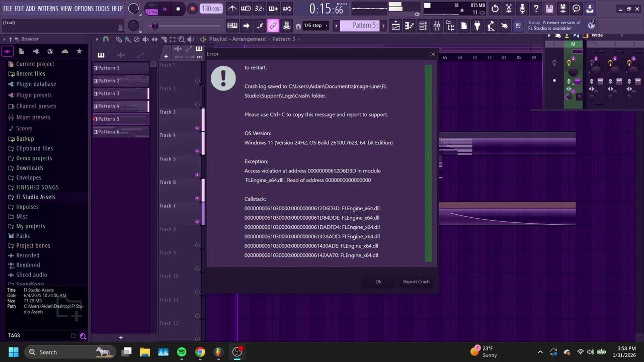Toggle loop recording icon
The image size is (644, 362).
[x=287, y=9]
